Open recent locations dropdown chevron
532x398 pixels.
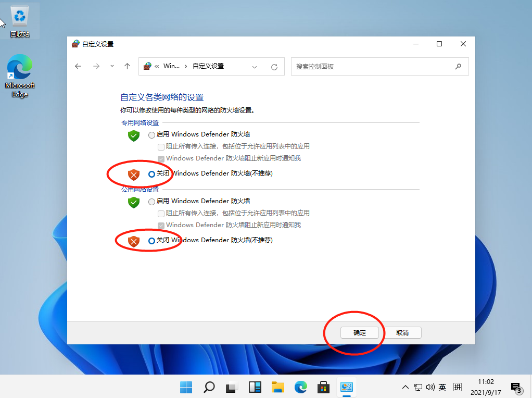coord(112,66)
